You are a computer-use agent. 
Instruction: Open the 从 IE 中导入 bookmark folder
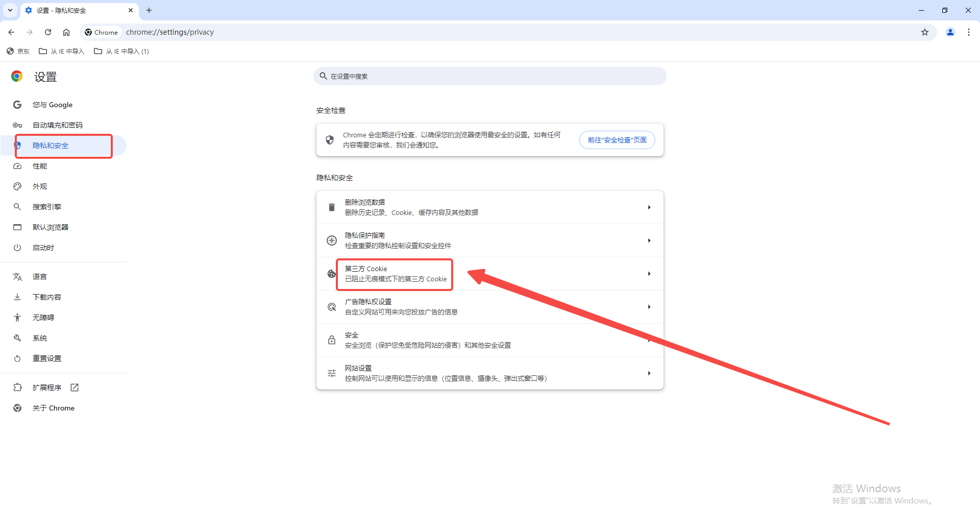(x=61, y=51)
